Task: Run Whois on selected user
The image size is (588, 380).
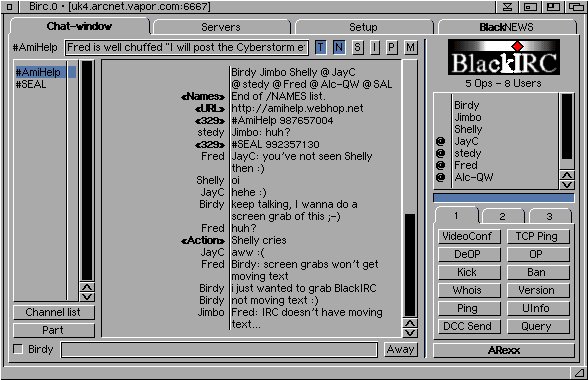Action: (x=469, y=290)
